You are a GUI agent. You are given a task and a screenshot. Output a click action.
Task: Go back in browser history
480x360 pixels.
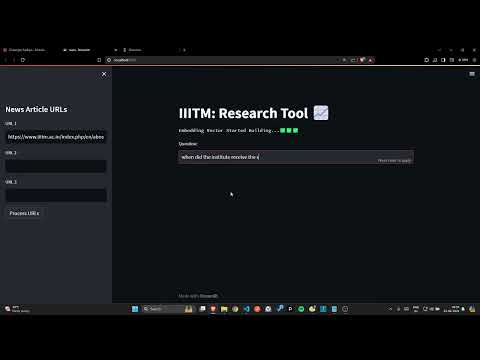click(6, 60)
